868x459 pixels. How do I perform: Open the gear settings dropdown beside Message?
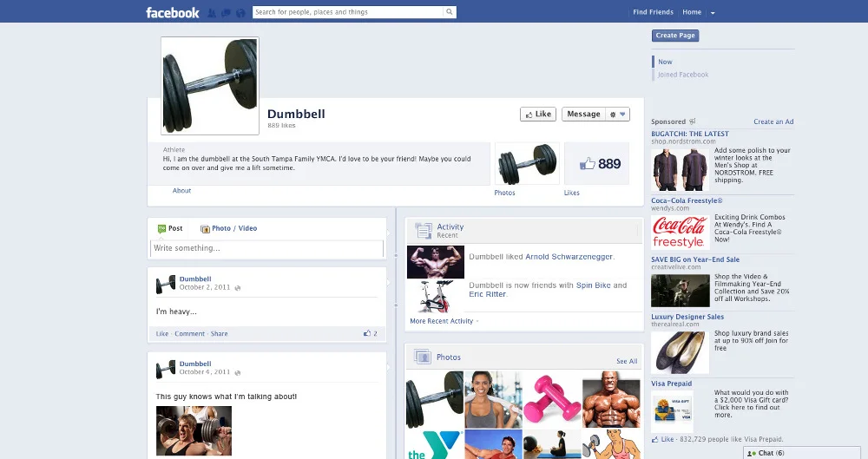(x=618, y=114)
